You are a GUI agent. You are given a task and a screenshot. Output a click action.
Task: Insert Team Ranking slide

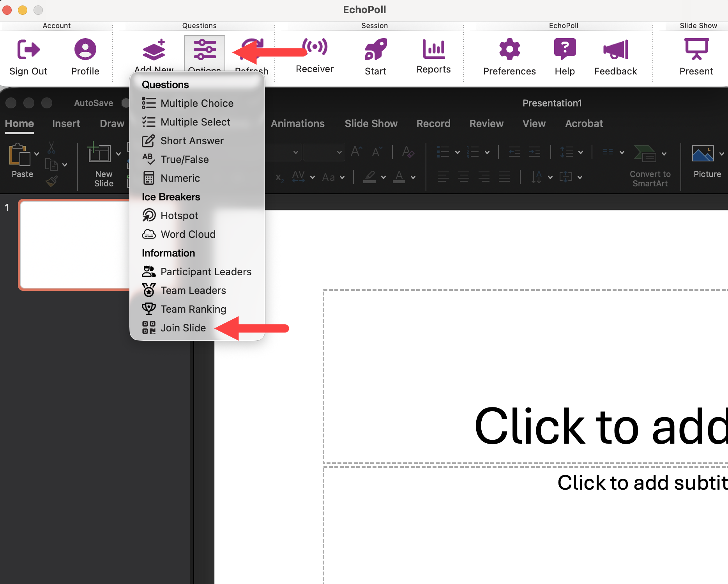197,309
